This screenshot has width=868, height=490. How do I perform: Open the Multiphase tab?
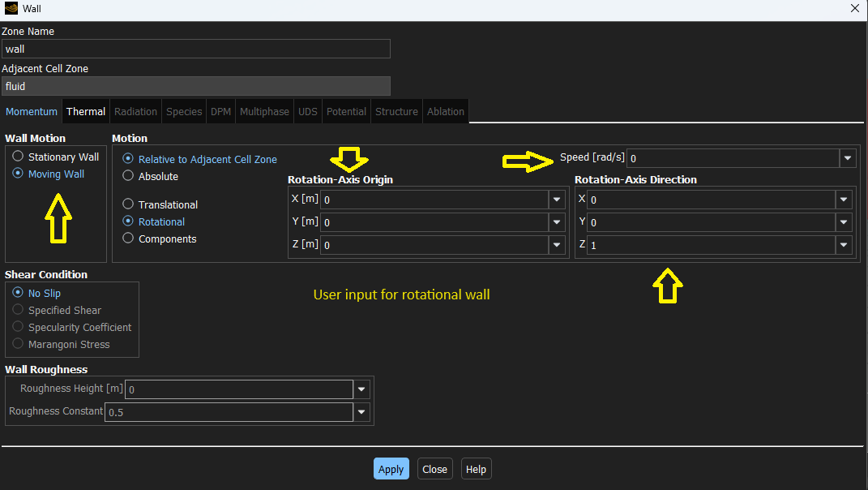[264, 111]
